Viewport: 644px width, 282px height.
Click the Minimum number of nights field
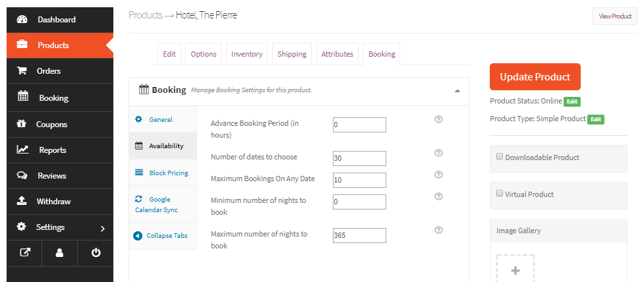(x=359, y=202)
